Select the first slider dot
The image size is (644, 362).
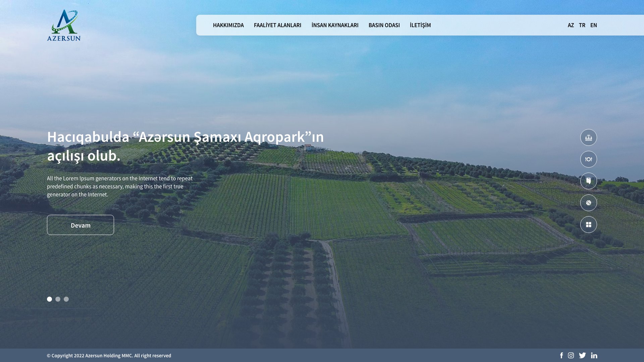[x=49, y=299]
